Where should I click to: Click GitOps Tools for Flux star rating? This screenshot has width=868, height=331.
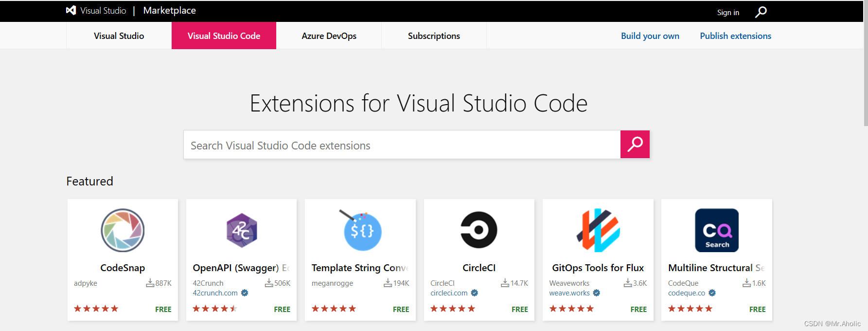(x=571, y=309)
